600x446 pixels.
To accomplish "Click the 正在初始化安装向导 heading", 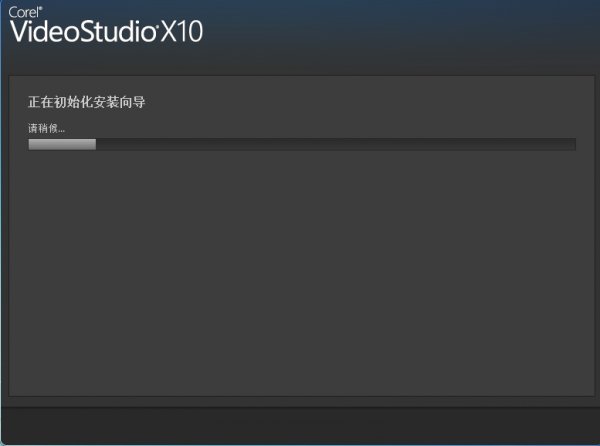I will (x=86, y=102).
